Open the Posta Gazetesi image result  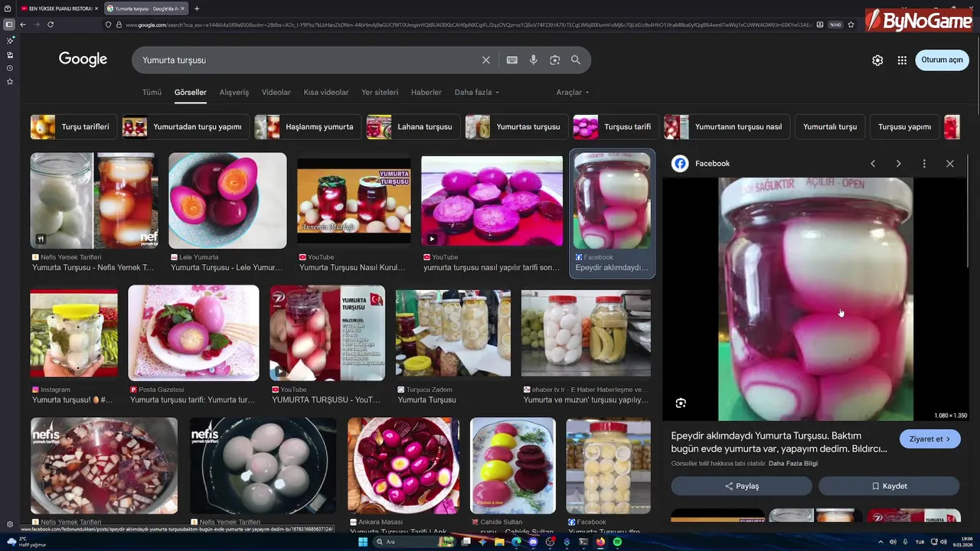click(x=194, y=333)
